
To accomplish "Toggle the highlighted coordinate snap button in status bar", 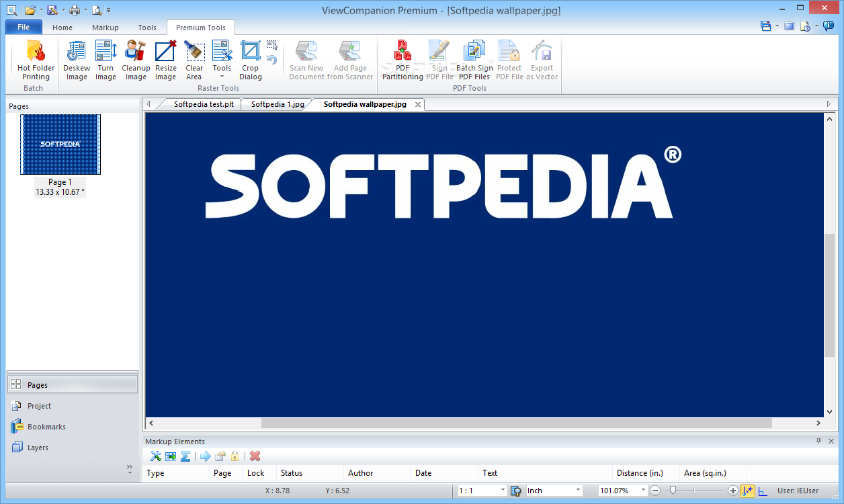I will tap(748, 491).
